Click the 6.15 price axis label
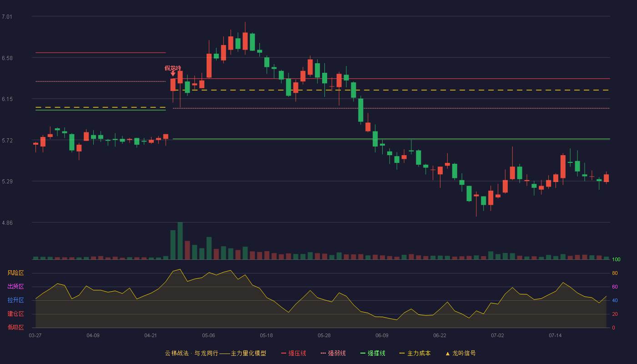This screenshot has width=637, height=364. 7,99
